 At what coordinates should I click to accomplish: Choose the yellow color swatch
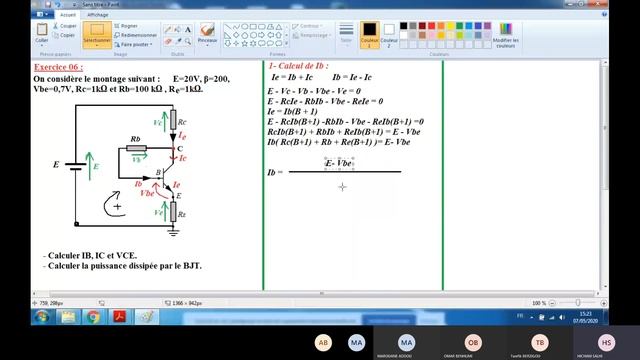tap(450, 26)
